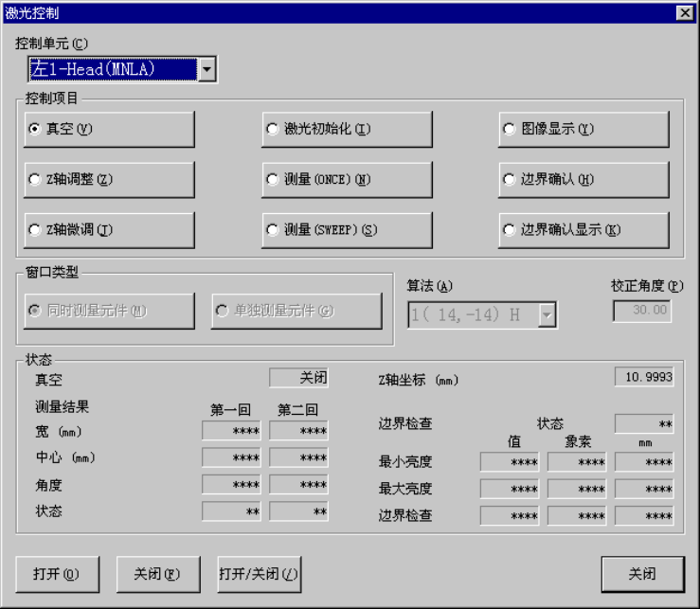This screenshot has height=609, width=700.
Task: Click the 最大亮度 row label
Action: (405, 489)
